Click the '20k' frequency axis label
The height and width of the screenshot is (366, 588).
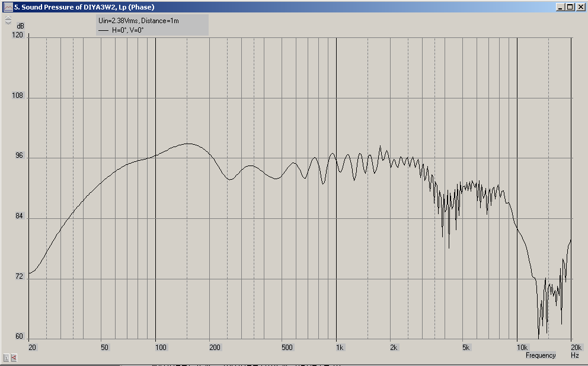[x=576, y=348]
